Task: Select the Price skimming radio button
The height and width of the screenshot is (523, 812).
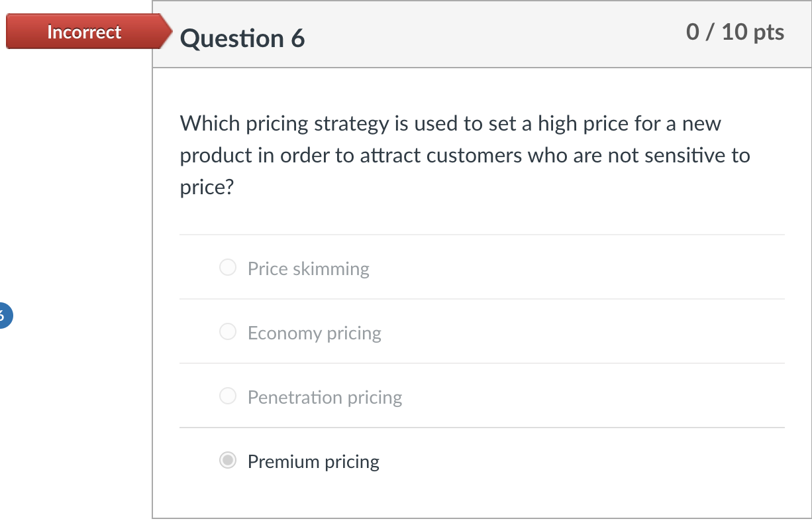Action: pyautogui.click(x=228, y=267)
